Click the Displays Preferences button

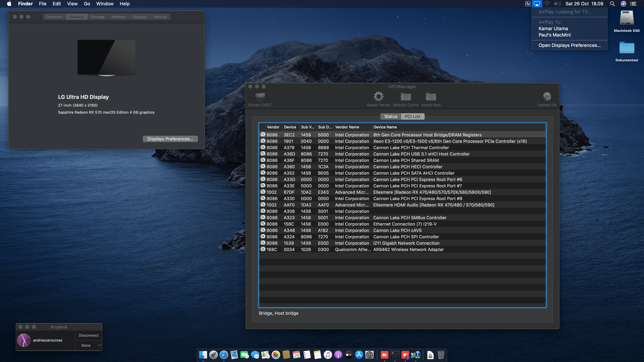pos(170,139)
